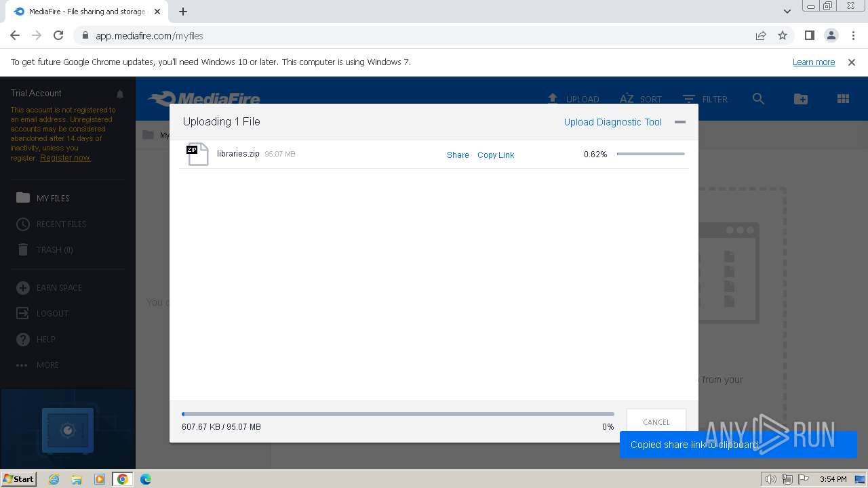
Task: Click the volume tray icon
Action: click(x=771, y=479)
